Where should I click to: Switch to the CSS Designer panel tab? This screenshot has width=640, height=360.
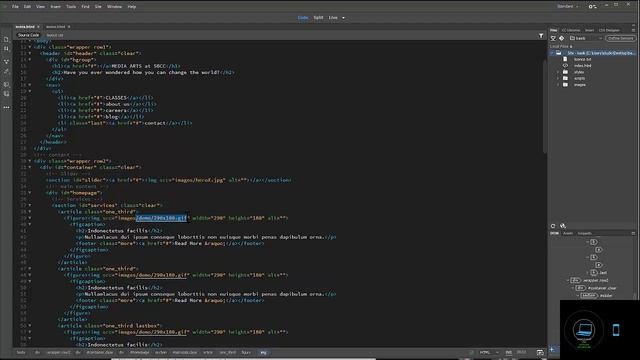(609, 30)
